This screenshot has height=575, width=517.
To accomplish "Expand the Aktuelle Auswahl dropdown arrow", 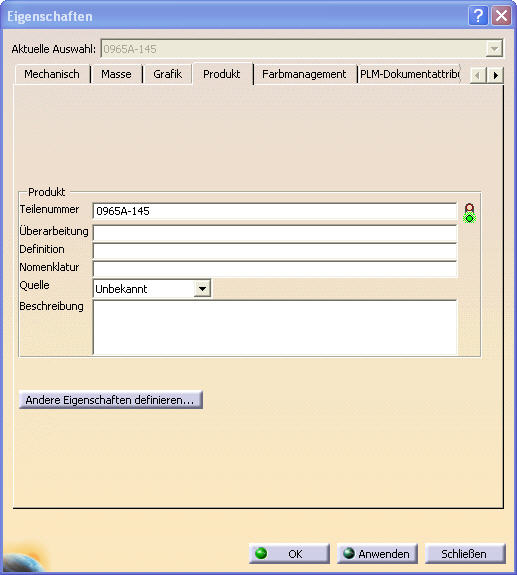I will tap(494, 49).
